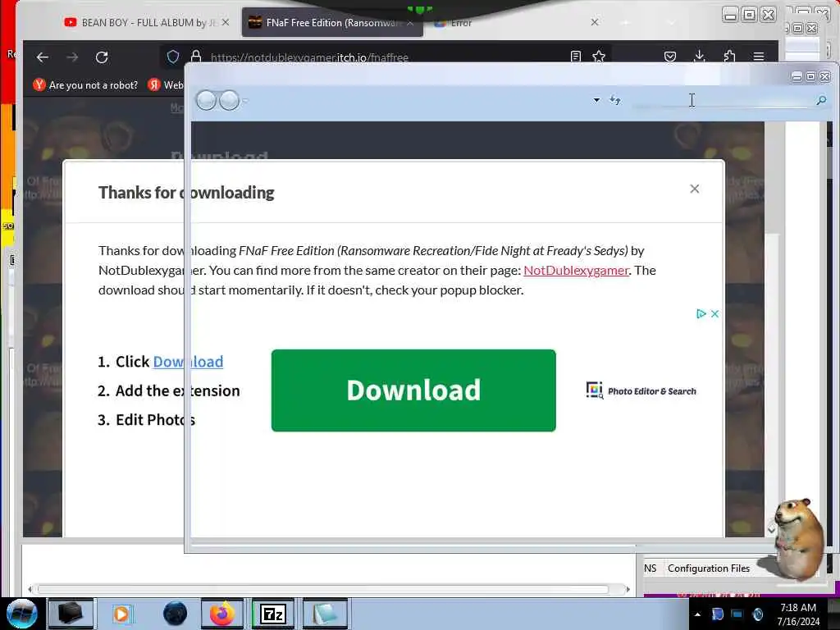Click forward button in Explorer window
Image resolution: width=840 pixels, height=630 pixels.
tap(230, 100)
